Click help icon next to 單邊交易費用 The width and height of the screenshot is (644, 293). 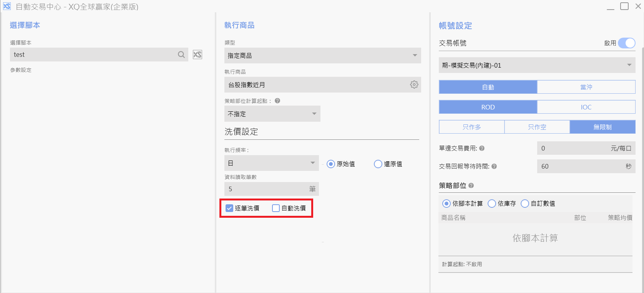[x=482, y=148]
